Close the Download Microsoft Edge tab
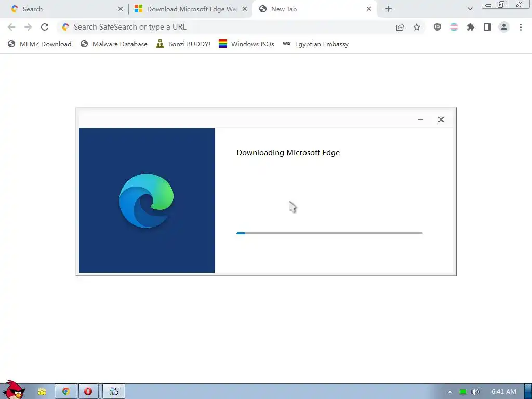This screenshot has width=532, height=399. point(245,9)
